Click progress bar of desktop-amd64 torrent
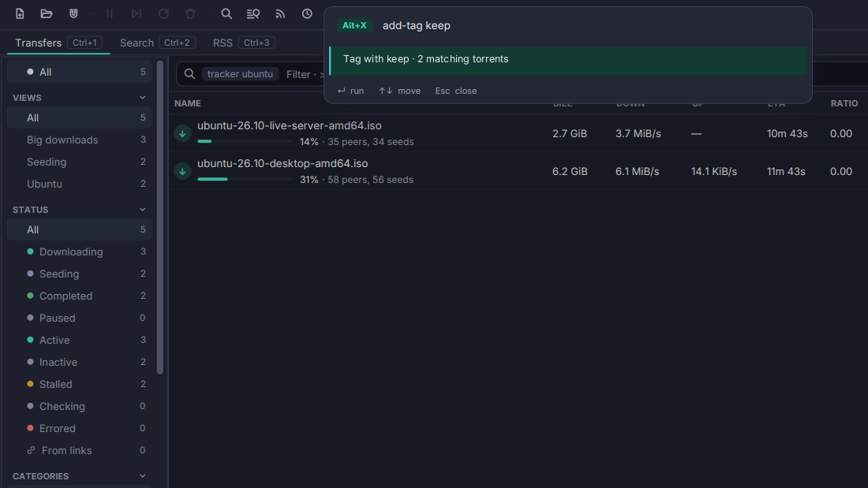Image resolution: width=868 pixels, height=488 pixels. 245,179
